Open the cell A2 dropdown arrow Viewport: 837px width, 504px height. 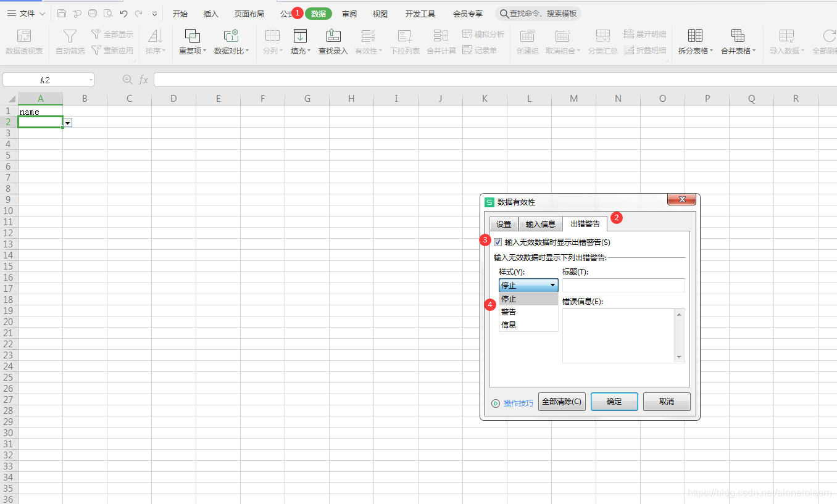tap(68, 123)
